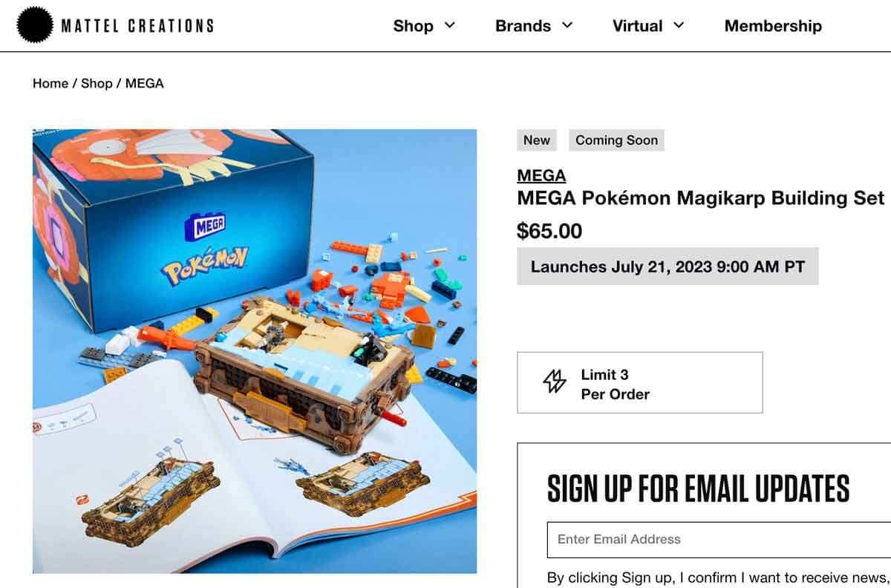Open the Shop dropdown chevron
This screenshot has height=588, width=891.
[x=451, y=25]
